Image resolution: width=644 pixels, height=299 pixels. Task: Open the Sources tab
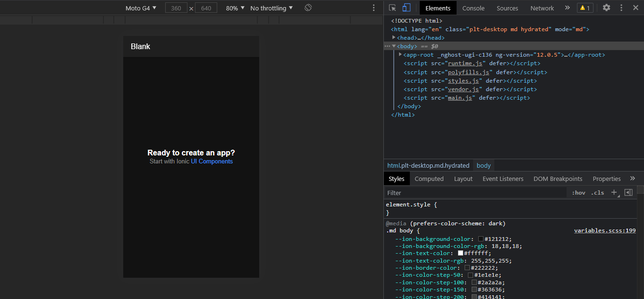coord(508,8)
